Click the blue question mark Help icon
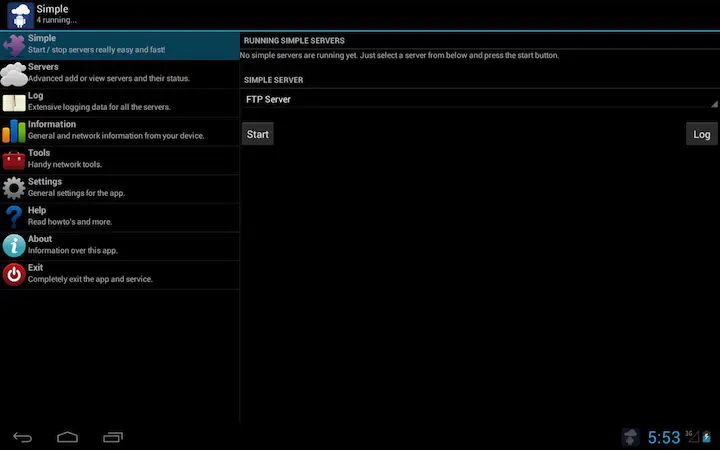Screen dimensions: 720x450 point(14,217)
